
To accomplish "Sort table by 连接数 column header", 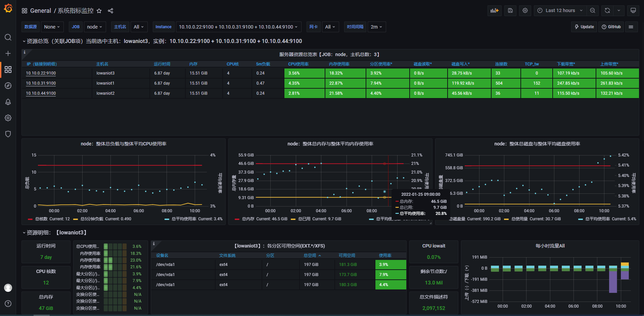I will 501,64.
